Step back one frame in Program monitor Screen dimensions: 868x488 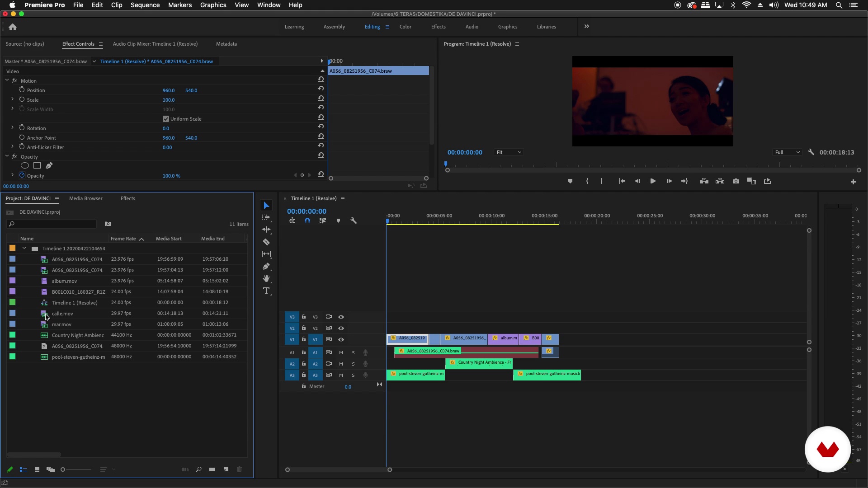pos(637,181)
